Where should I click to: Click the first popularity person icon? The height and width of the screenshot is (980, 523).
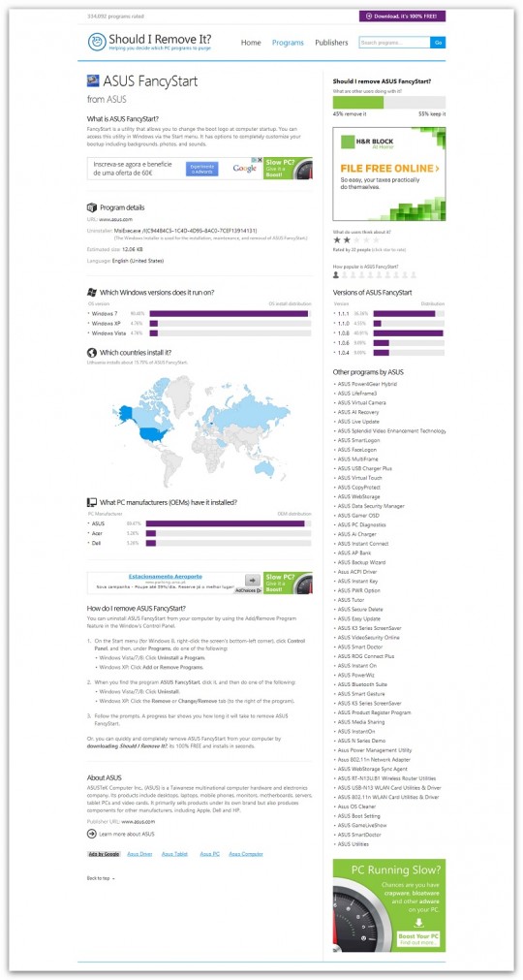336,274
